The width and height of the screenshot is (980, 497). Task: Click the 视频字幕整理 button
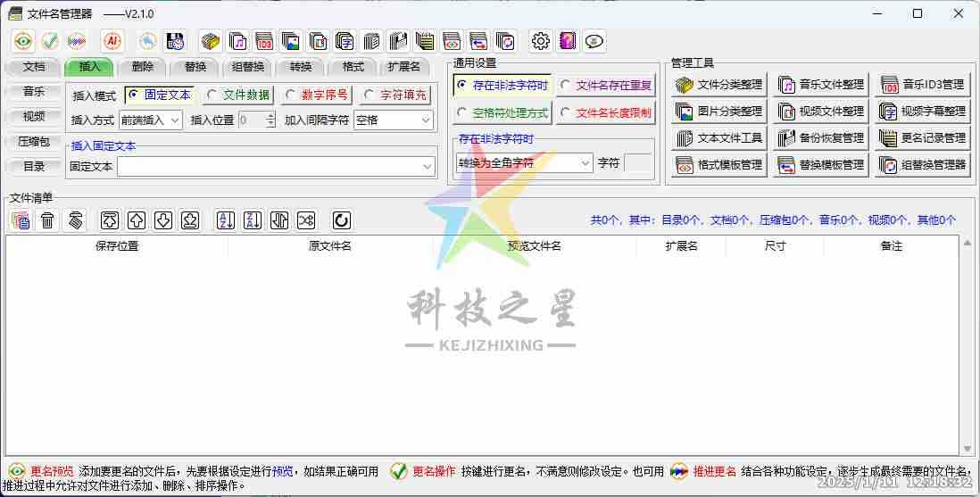click(x=923, y=112)
